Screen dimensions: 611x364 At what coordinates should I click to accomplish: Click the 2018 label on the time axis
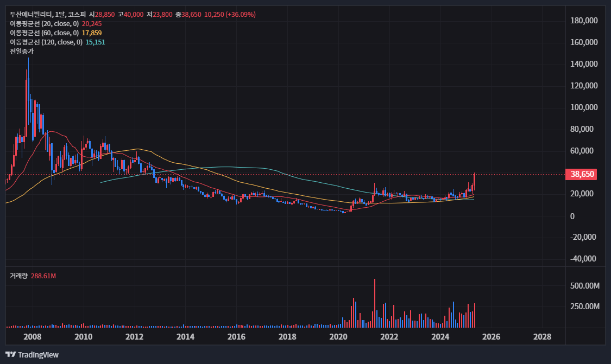coord(287,337)
